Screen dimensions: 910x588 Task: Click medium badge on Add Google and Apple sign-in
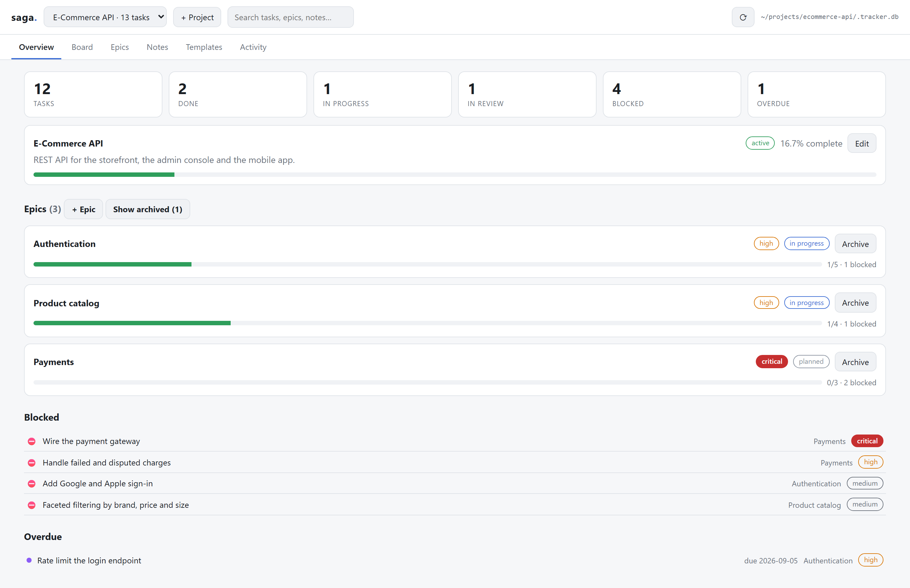tap(865, 483)
